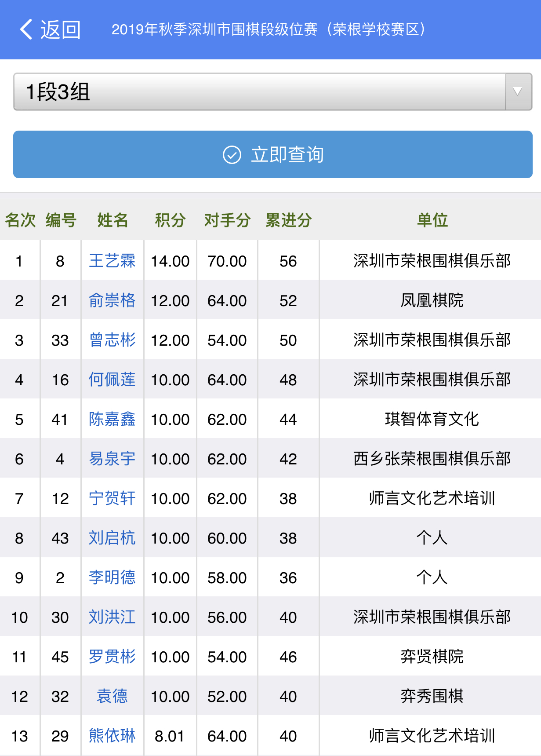Open the 1段3组 group dropdown
The height and width of the screenshot is (756, 541).
coord(259,92)
